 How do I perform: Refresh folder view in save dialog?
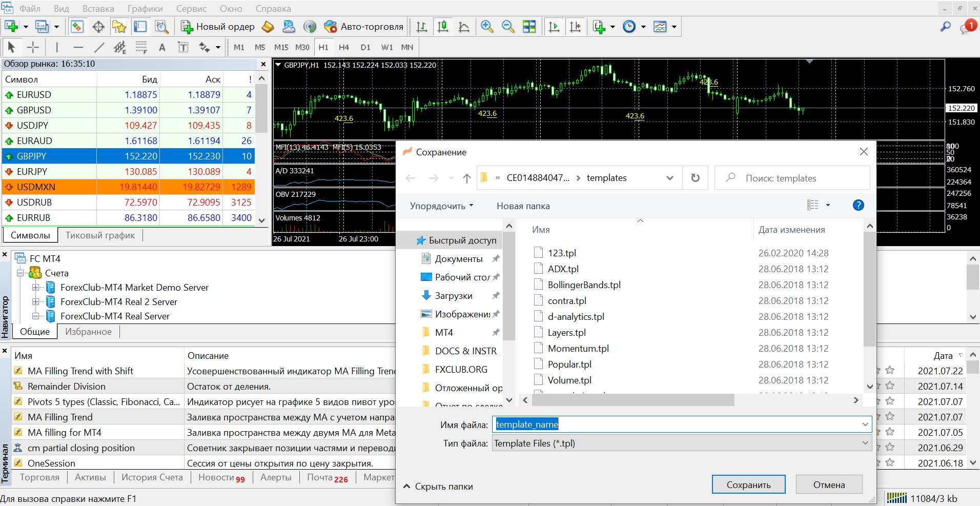(x=695, y=178)
